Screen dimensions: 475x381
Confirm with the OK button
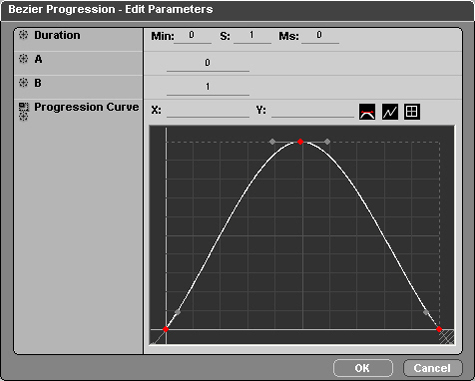point(363,368)
